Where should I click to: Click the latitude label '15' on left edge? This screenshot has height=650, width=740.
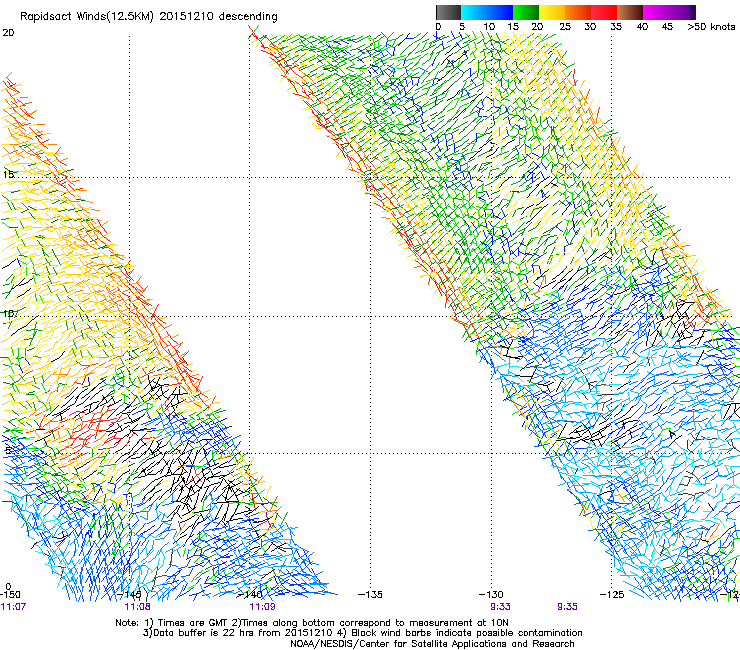coord(8,175)
